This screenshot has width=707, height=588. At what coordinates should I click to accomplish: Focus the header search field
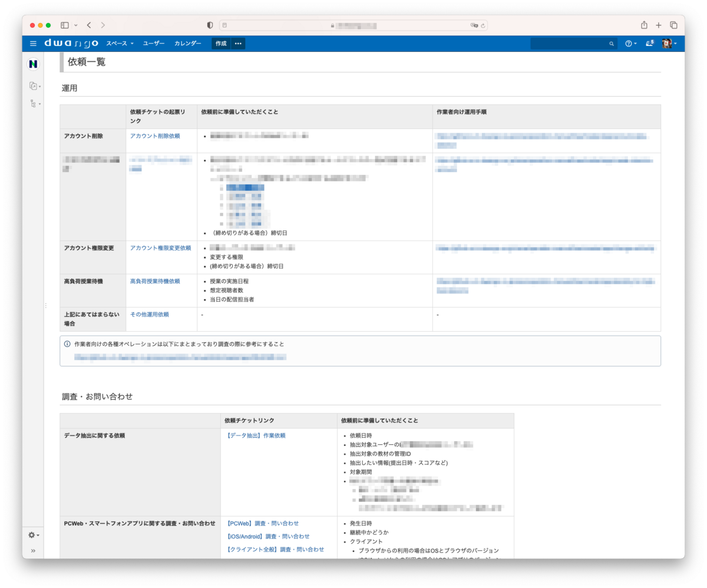[574, 44]
